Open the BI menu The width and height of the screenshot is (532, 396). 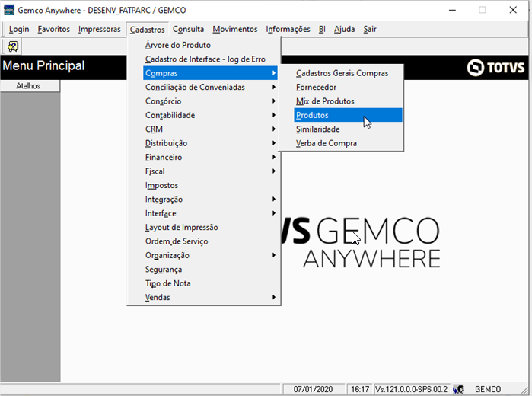322,30
